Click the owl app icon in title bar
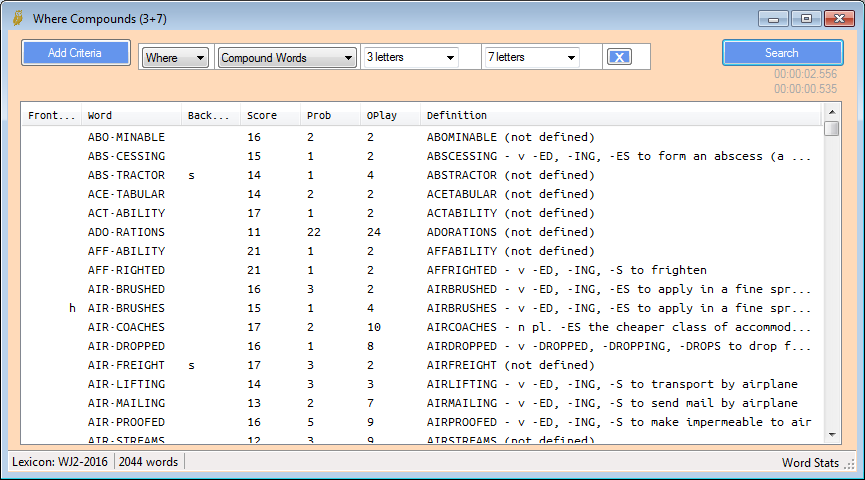865x480 pixels. click(18, 18)
